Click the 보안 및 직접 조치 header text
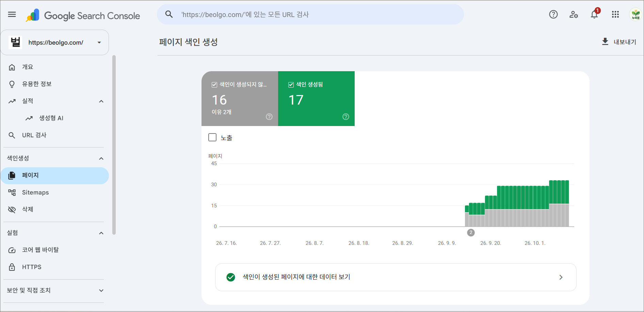Screen dimensions: 644x312 coord(29,290)
